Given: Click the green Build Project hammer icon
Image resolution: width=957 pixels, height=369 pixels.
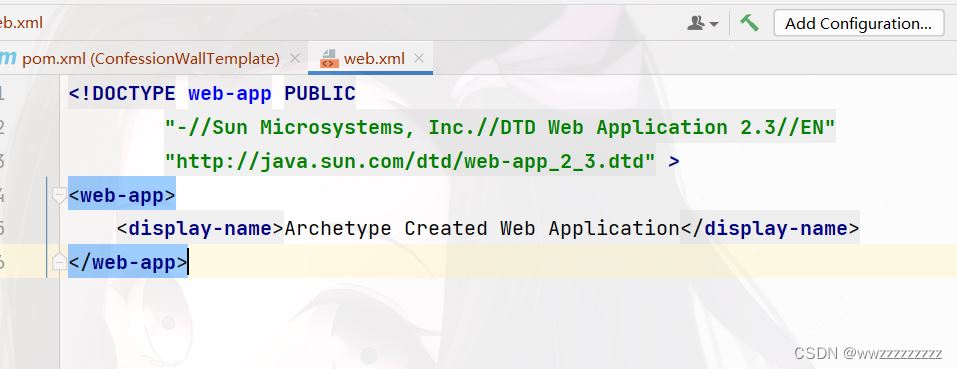Looking at the screenshot, I should pos(749,23).
